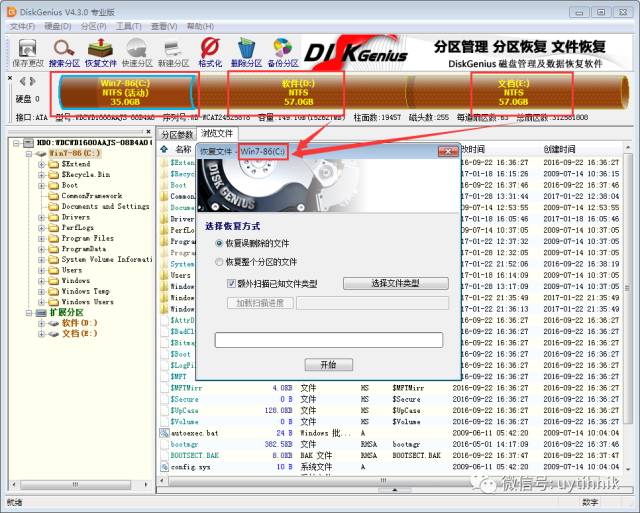The image size is (640, 513).
Task: Expand the $Extend folder node
Action: 42,164
